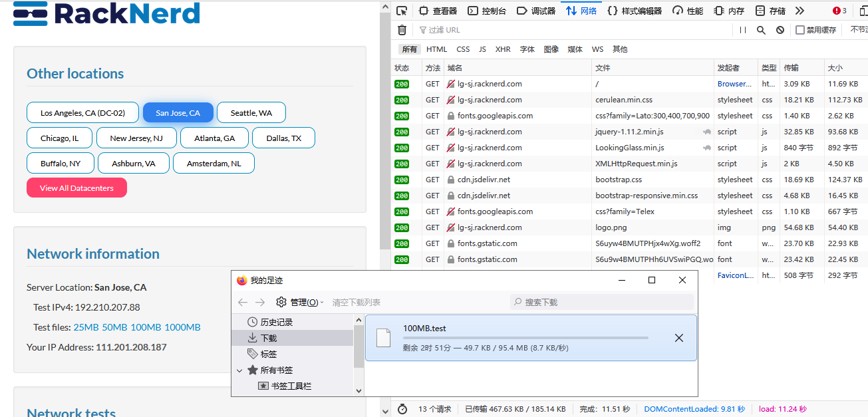868x417 pixels.
Task: Select 下载 in library sidebar
Action: pyautogui.click(x=293, y=338)
